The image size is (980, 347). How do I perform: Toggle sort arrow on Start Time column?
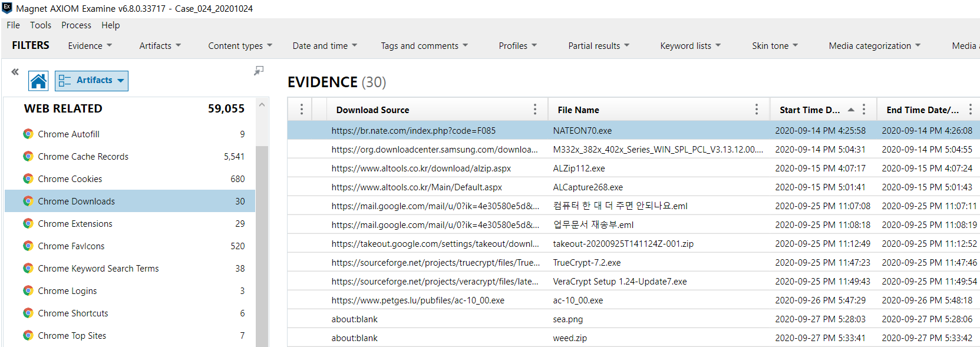(851, 110)
